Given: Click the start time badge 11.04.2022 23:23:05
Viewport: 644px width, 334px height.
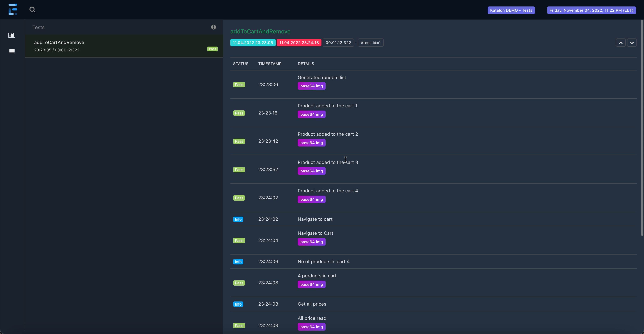Looking at the screenshot, I should (x=252, y=43).
